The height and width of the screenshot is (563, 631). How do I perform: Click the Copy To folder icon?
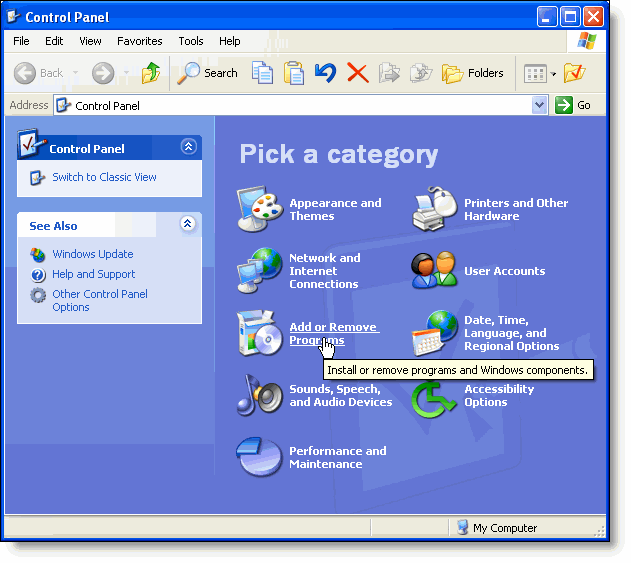(x=421, y=73)
